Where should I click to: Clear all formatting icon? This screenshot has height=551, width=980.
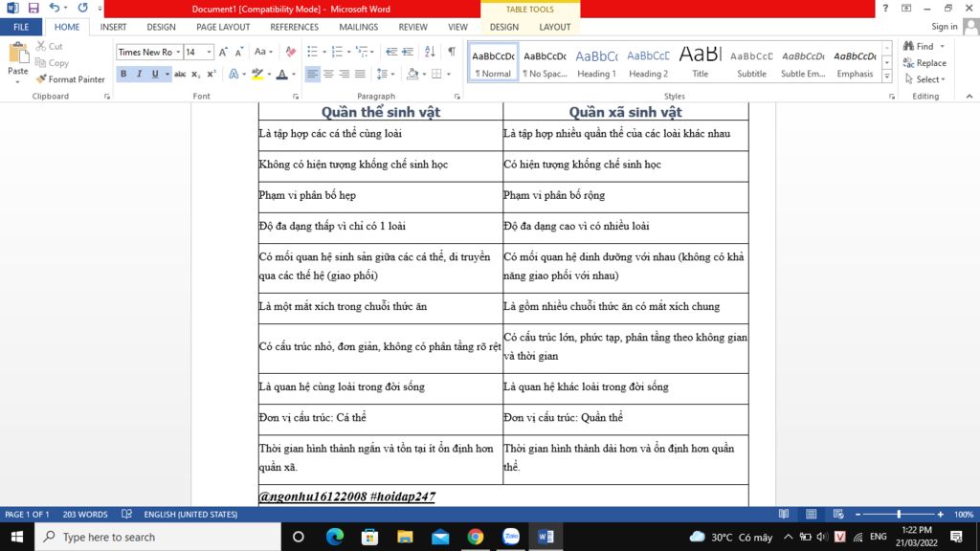(291, 52)
